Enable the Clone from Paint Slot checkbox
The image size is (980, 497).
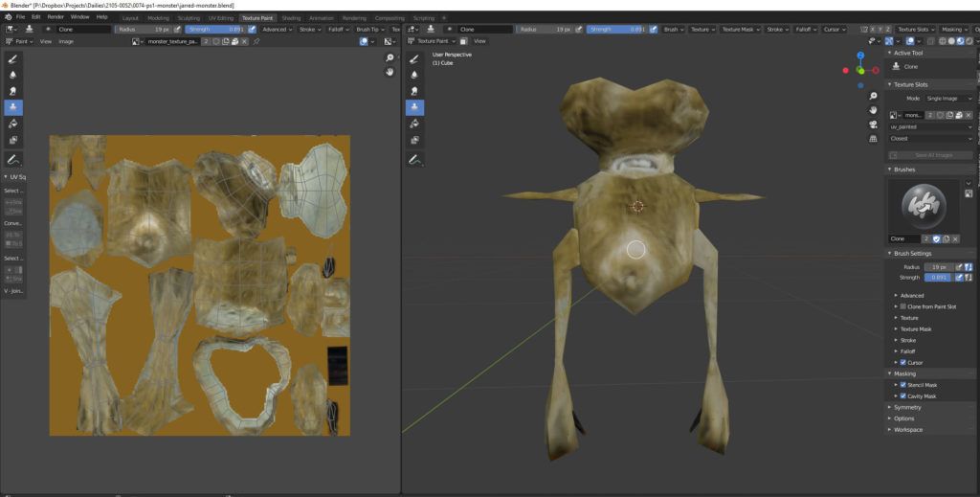tap(903, 306)
